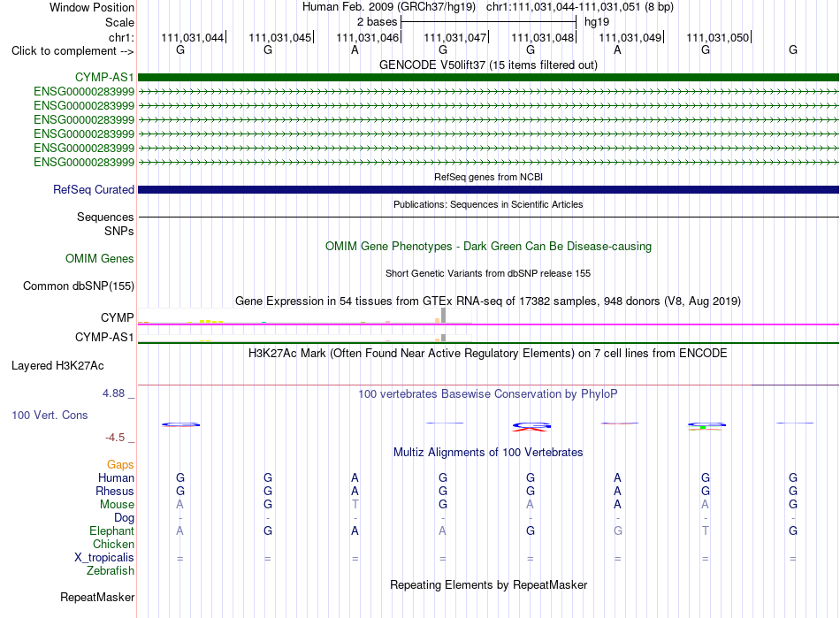Click the dark blue RefSeq Curated bar

[x=488, y=189]
